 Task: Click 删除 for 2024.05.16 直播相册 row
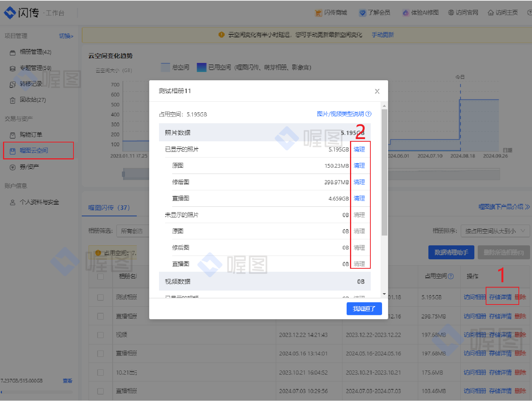click(x=520, y=354)
